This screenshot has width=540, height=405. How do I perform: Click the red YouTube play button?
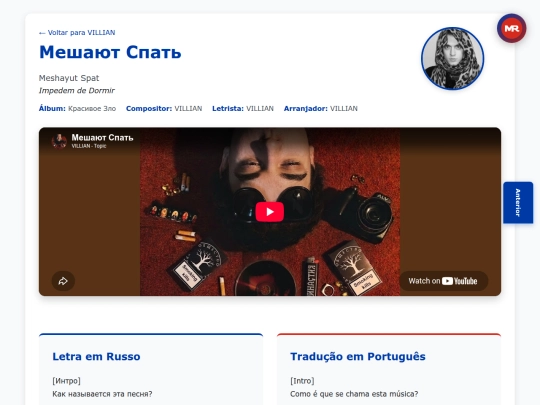(x=270, y=211)
